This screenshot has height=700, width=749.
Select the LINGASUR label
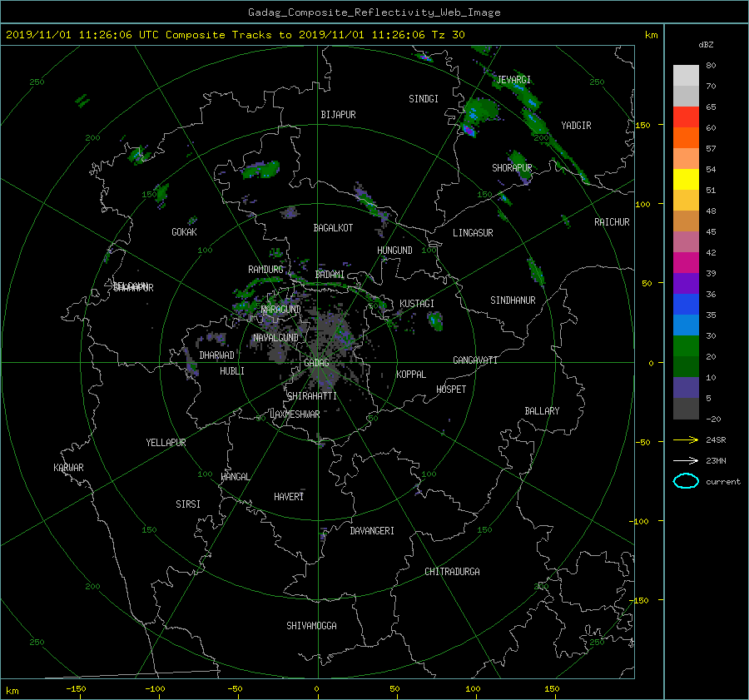click(x=473, y=233)
